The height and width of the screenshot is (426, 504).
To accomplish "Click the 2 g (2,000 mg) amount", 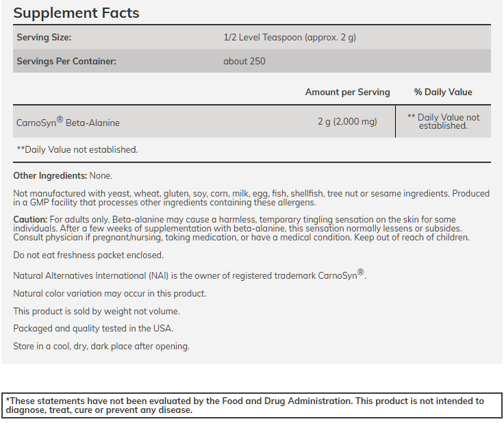I will click(347, 122).
